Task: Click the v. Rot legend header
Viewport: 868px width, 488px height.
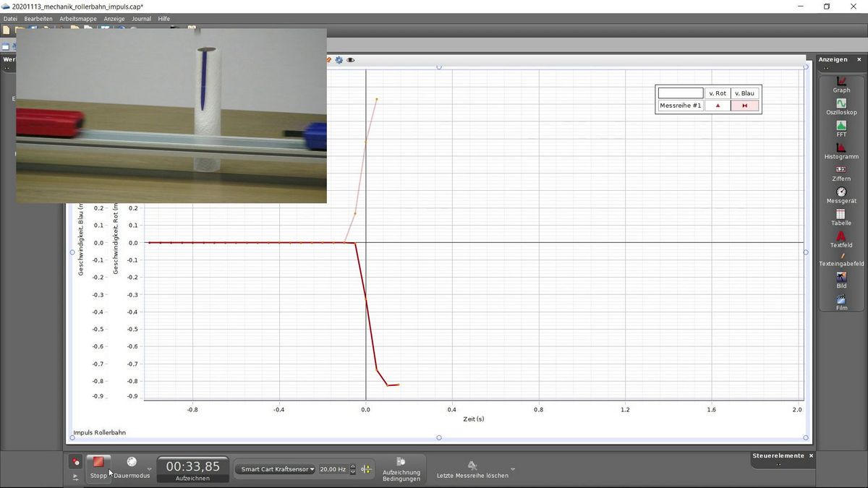Action: click(x=718, y=93)
